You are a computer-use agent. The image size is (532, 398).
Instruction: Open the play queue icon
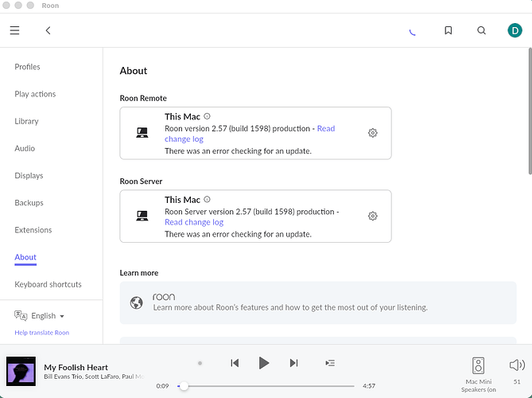click(x=330, y=363)
